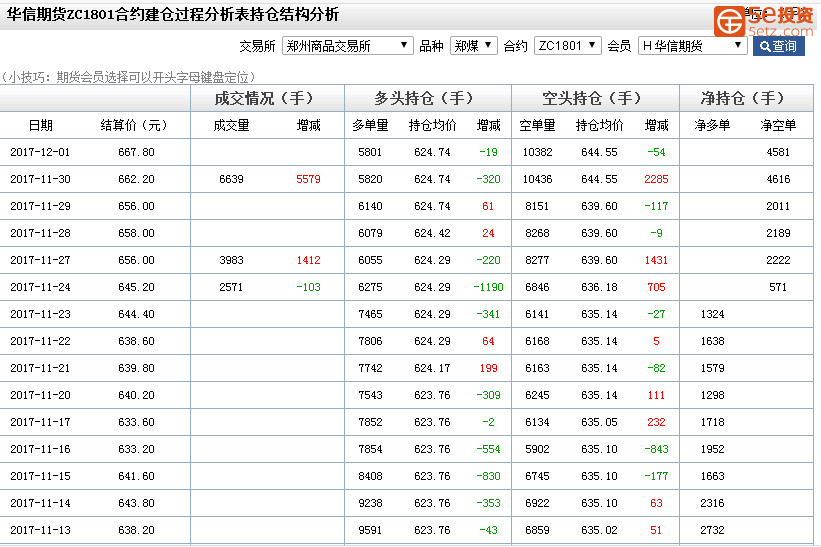Screen dimensions: 821x547
Task: Click volume value 6639
Action: pyautogui.click(x=231, y=180)
